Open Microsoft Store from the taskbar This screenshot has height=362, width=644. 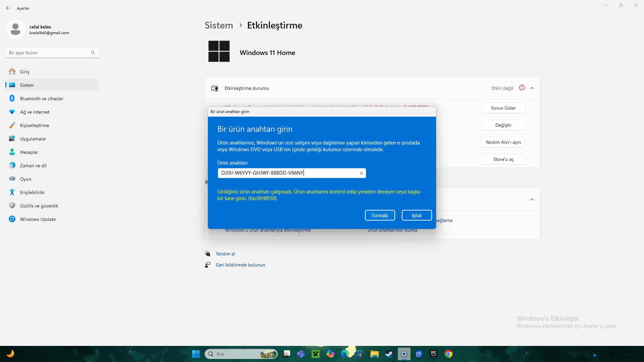pos(360,354)
